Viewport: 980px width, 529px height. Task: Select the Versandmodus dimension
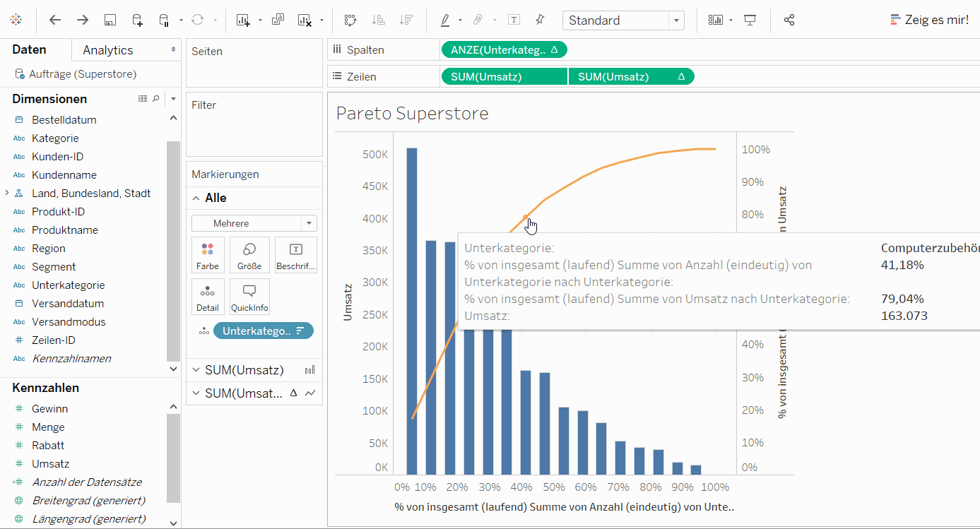click(x=69, y=322)
